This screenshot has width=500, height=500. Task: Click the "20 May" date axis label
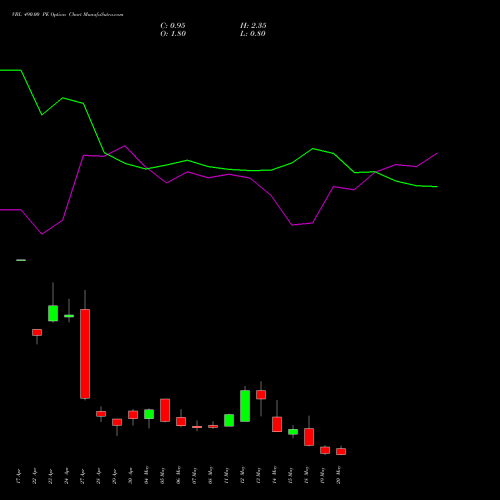[339, 475]
